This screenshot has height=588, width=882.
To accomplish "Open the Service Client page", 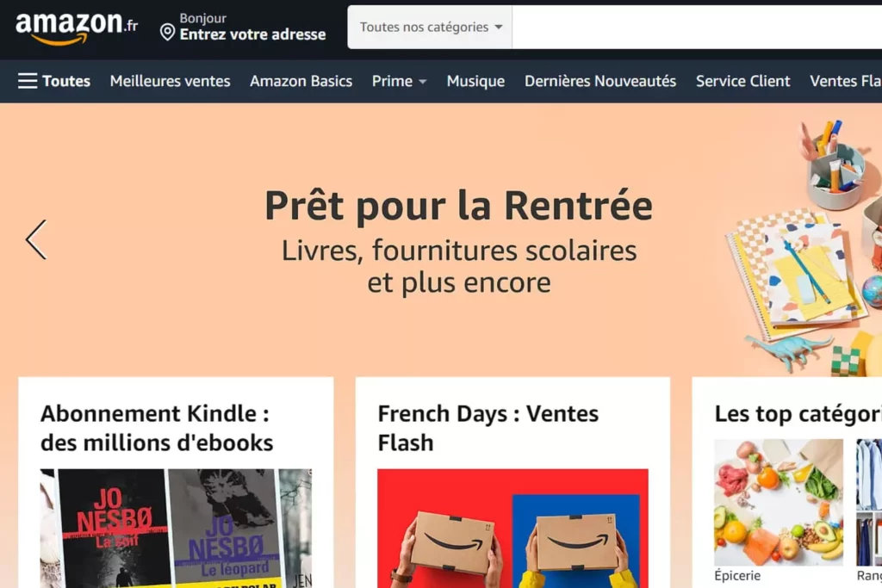I will (743, 81).
